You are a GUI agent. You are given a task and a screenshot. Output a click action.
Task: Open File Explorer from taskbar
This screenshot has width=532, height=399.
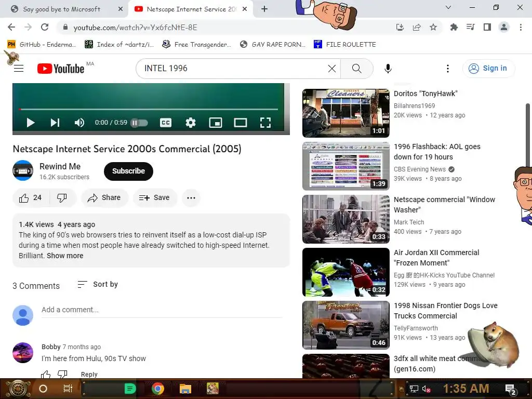tap(185, 389)
